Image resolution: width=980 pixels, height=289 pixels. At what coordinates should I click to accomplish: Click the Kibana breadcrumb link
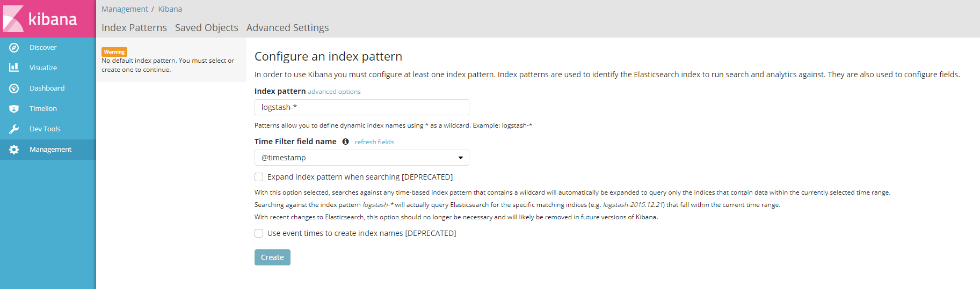170,9
